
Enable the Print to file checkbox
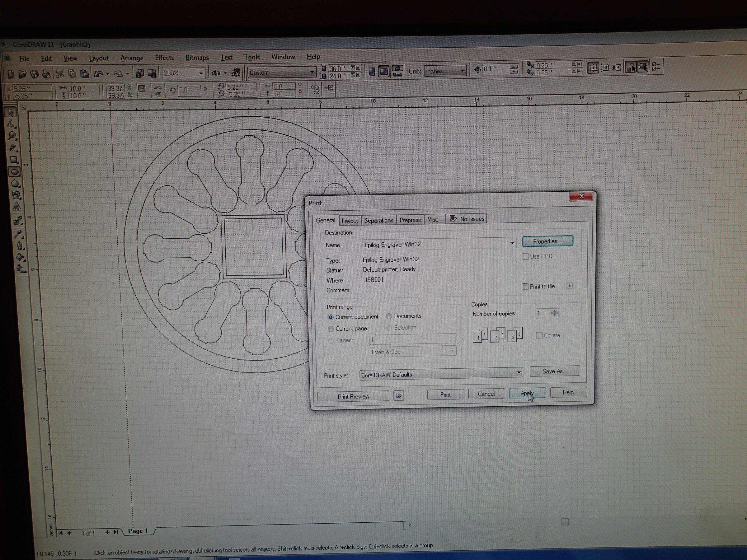[525, 287]
